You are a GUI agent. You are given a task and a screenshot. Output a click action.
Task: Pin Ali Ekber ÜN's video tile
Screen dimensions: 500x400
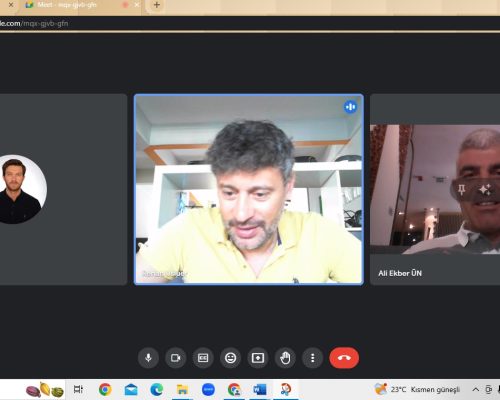click(x=462, y=190)
